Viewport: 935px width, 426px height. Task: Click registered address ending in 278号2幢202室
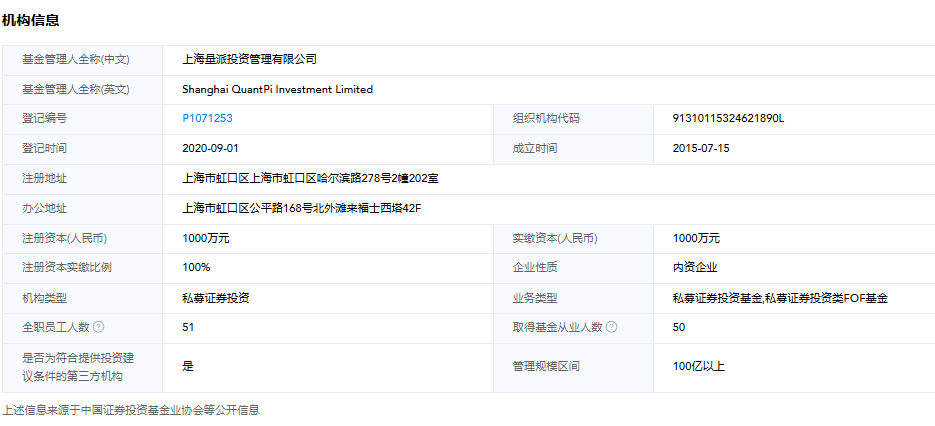point(310,178)
